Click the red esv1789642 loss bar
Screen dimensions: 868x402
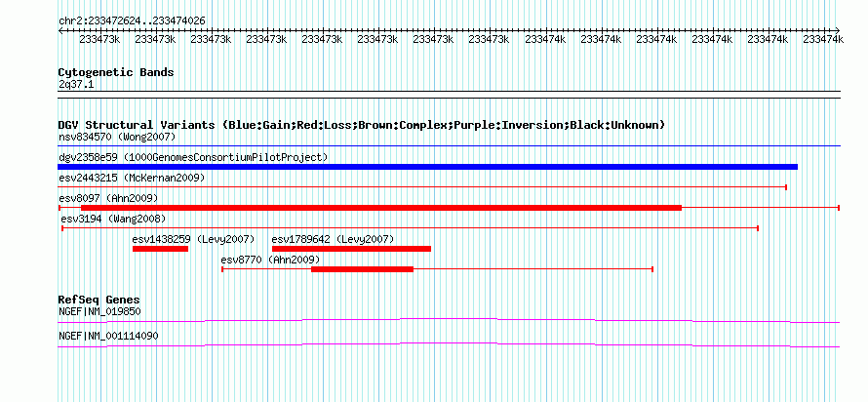[351, 249]
